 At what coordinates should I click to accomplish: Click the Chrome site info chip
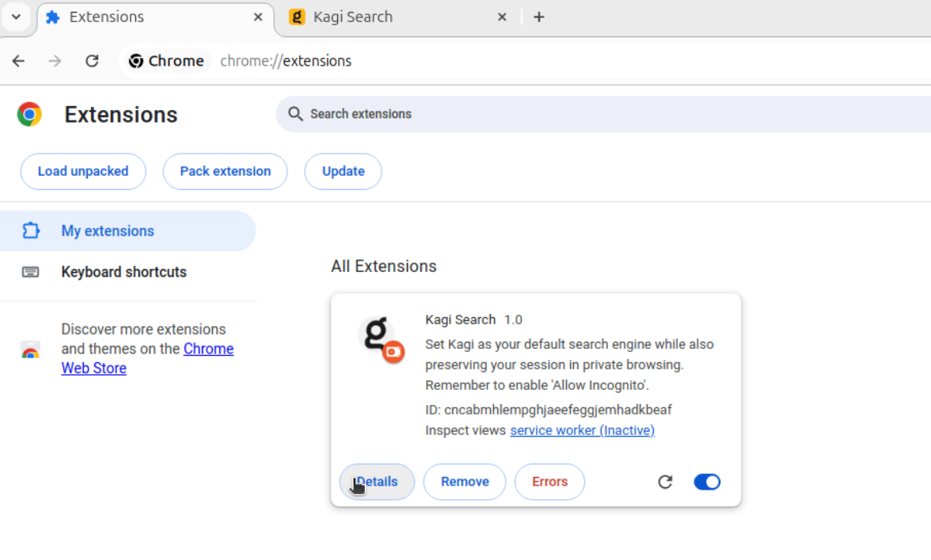click(x=166, y=61)
